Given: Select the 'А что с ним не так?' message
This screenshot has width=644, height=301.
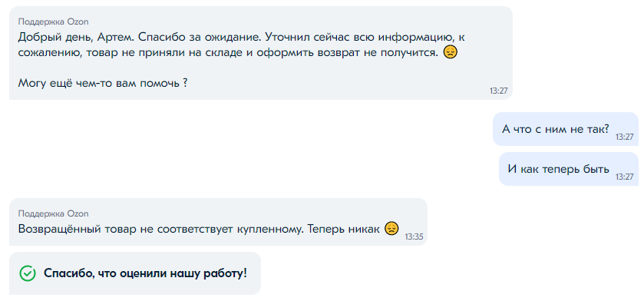Looking at the screenshot, I should point(555,129).
